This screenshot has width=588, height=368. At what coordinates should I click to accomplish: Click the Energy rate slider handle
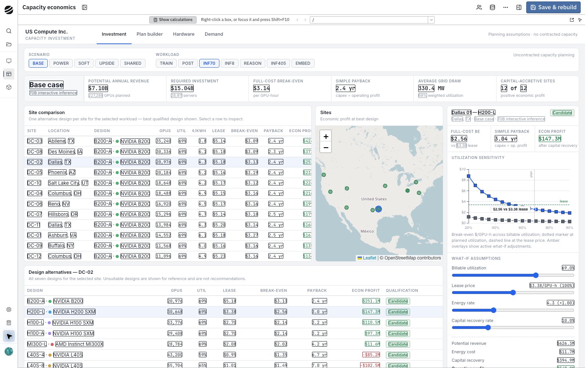[494, 310]
